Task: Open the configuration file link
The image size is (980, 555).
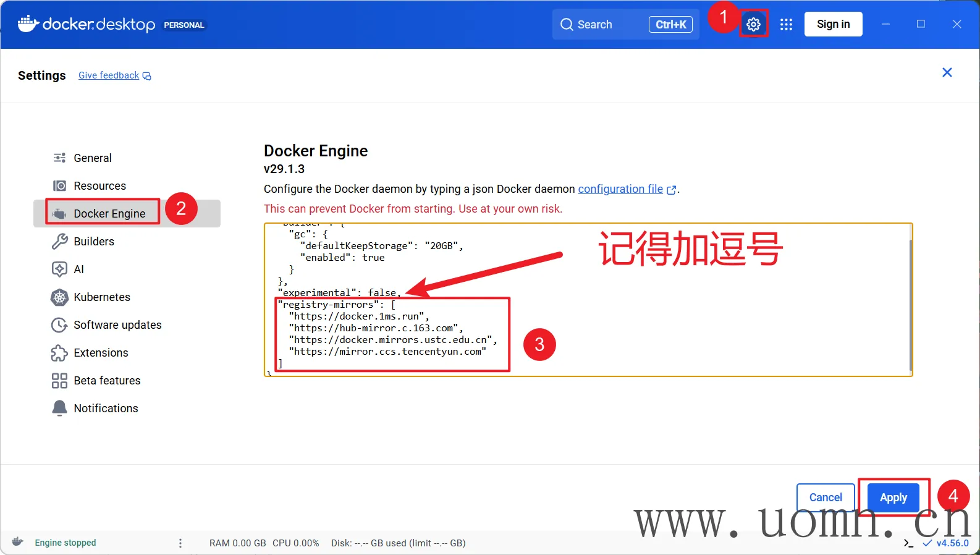Action: point(620,189)
